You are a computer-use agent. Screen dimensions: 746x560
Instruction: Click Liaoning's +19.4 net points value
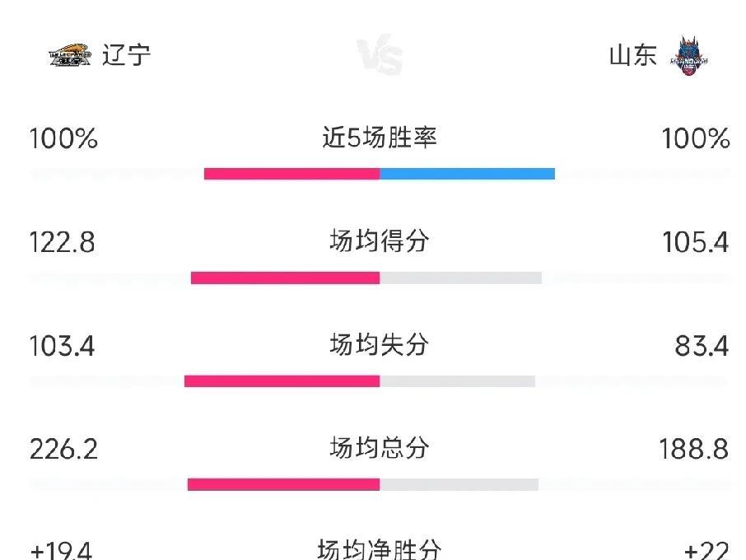(61, 550)
